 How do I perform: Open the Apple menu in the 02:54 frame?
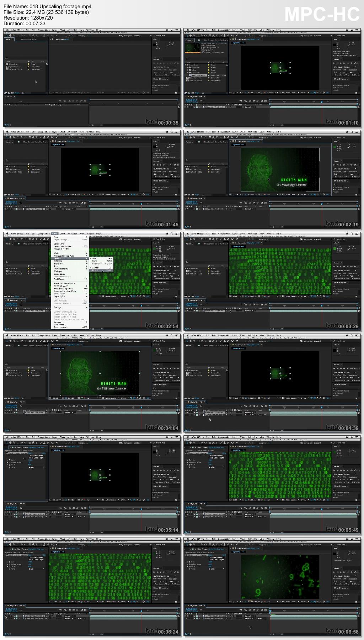pos(7,234)
